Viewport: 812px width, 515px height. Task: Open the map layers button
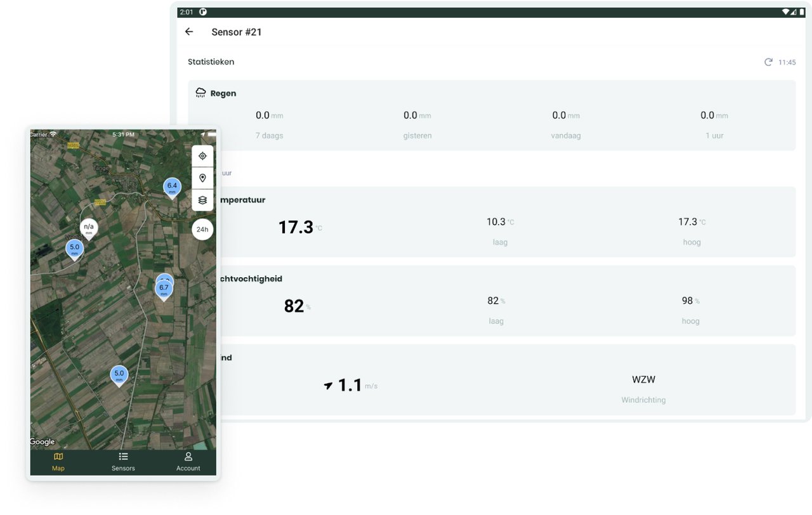[202, 200]
